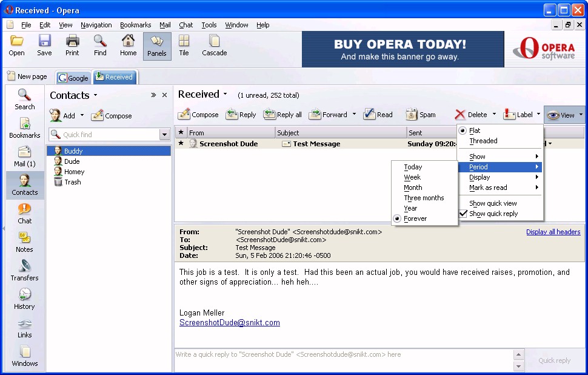Viewport: 588px width, 375px height.
Task: Click the Forward mail icon
Action: coord(315,115)
